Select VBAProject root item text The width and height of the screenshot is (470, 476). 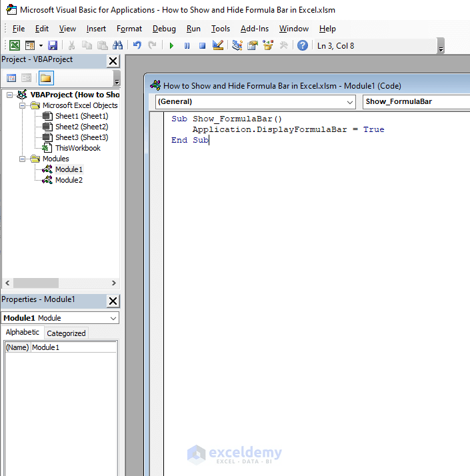click(75, 95)
